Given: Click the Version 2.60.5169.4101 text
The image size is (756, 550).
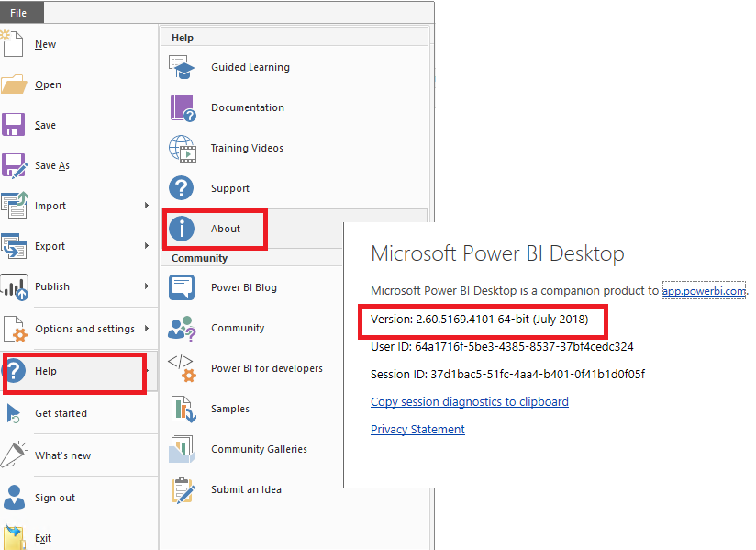Looking at the screenshot, I should 479,320.
